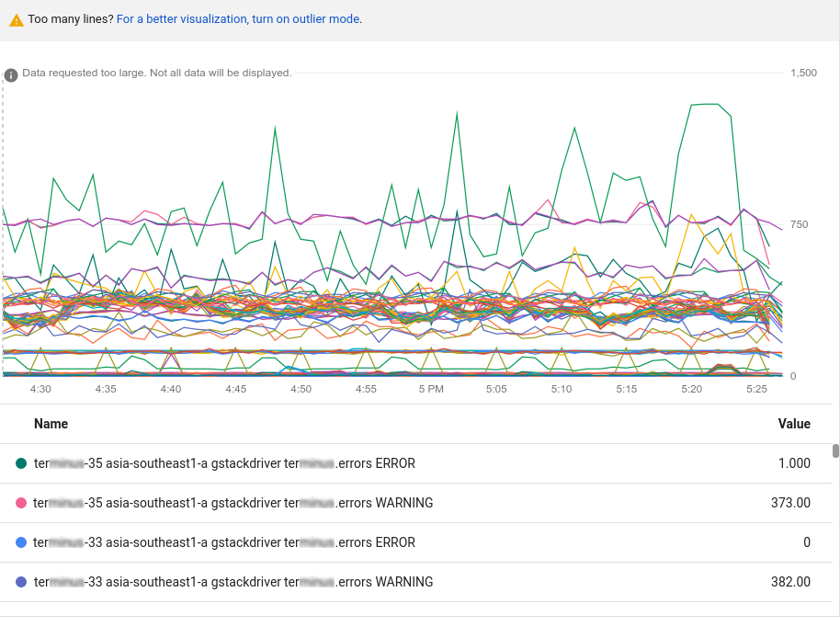840x638 pixels.
Task: Click the info circle icon beside data message
Action: (10, 74)
